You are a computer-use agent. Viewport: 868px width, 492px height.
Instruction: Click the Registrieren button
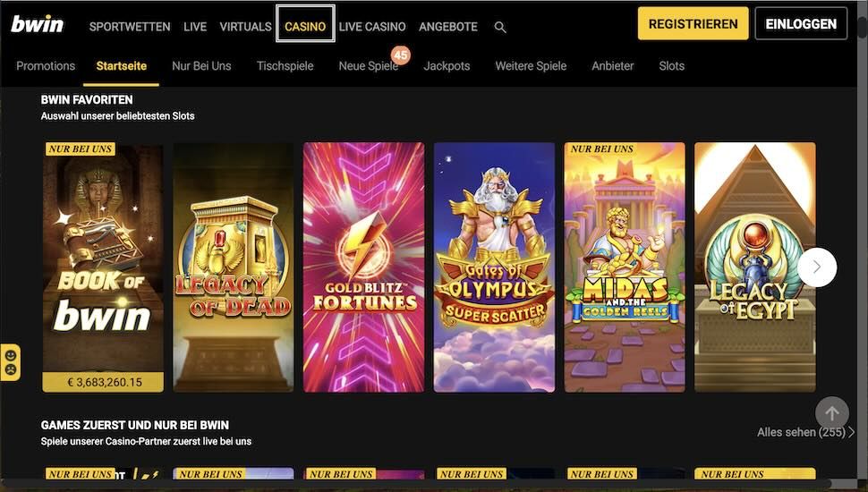pos(694,24)
